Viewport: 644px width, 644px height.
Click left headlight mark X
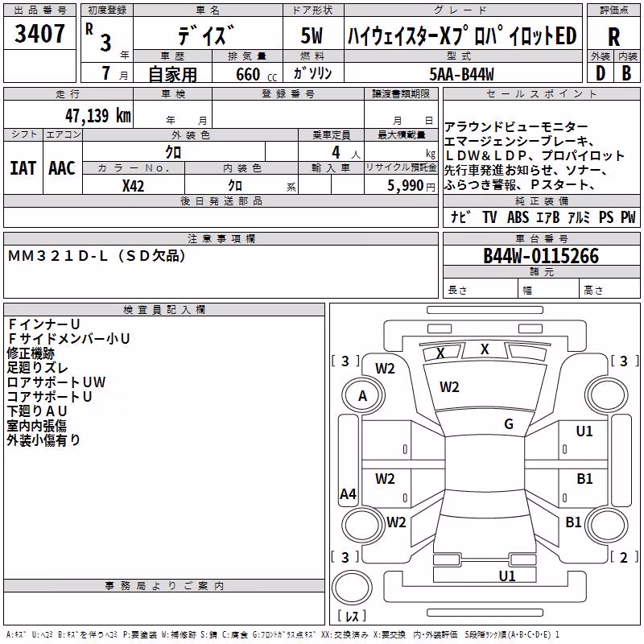pos(440,353)
